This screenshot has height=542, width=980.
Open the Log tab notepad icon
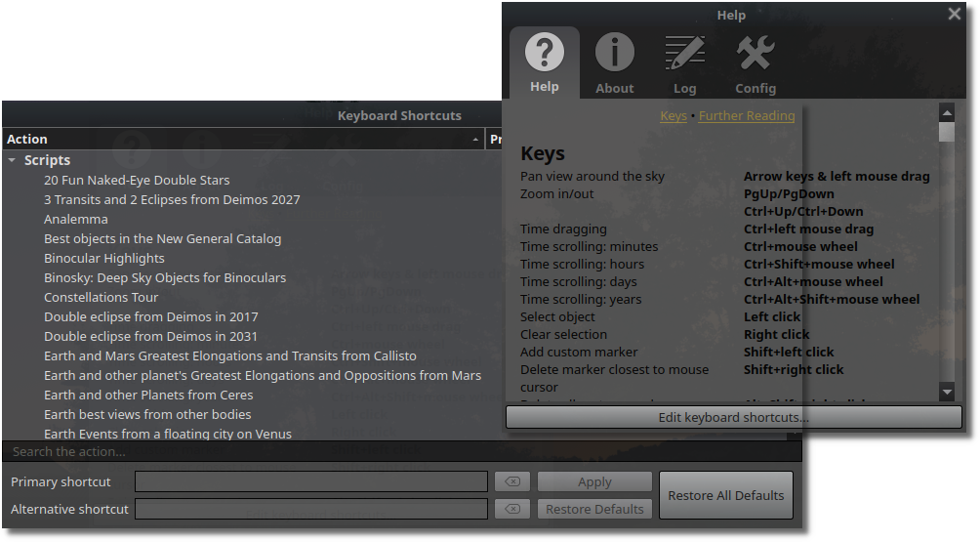click(684, 53)
